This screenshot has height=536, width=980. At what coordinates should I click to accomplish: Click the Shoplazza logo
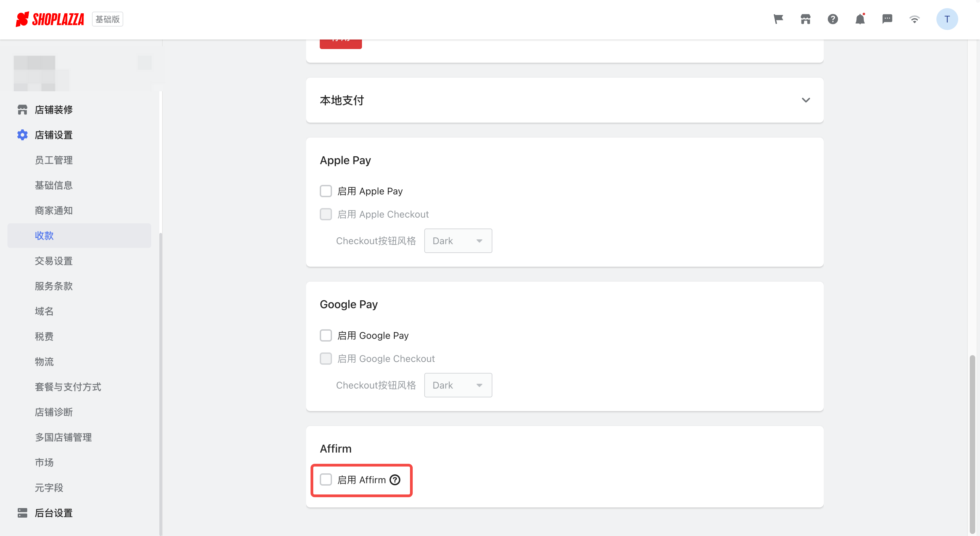(x=50, y=19)
